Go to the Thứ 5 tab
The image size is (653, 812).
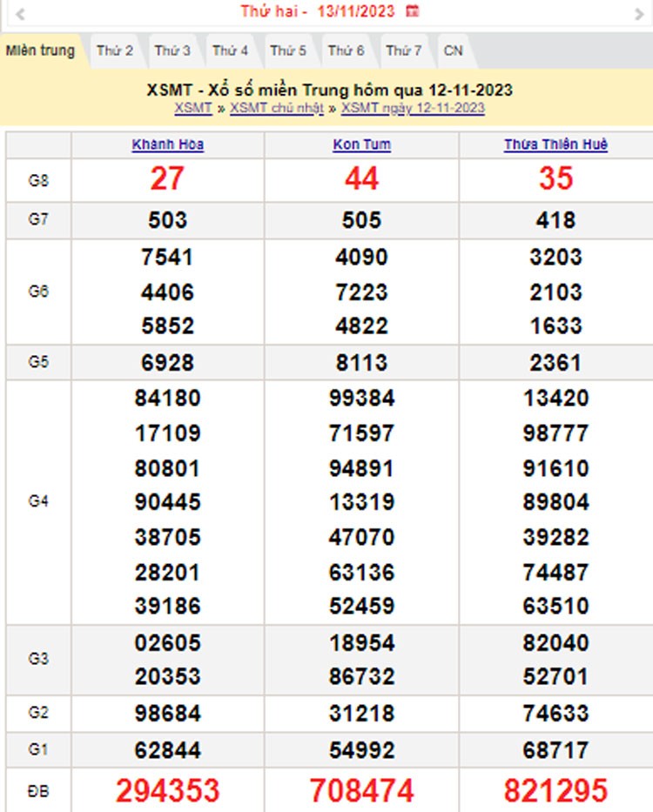(288, 50)
